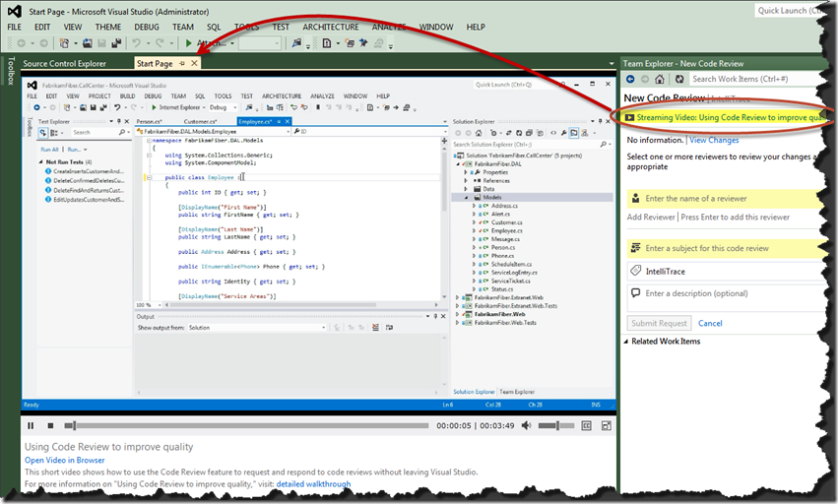Open the EDIT menu
838x504 pixels.
point(42,27)
